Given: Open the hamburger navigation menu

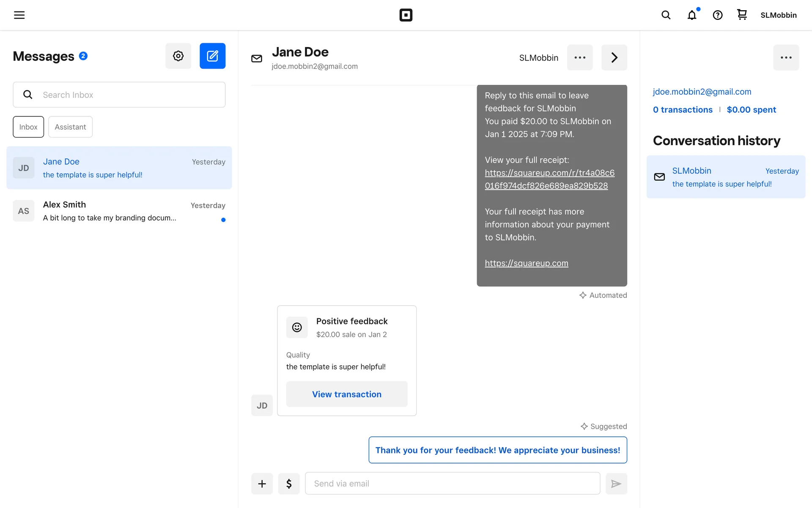Looking at the screenshot, I should click(19, 15).
